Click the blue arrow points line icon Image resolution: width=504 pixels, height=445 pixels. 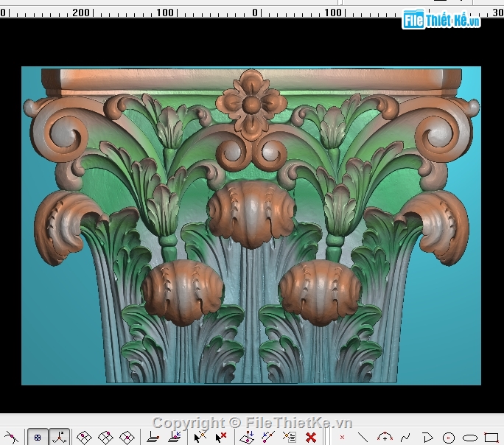[268, 437]
